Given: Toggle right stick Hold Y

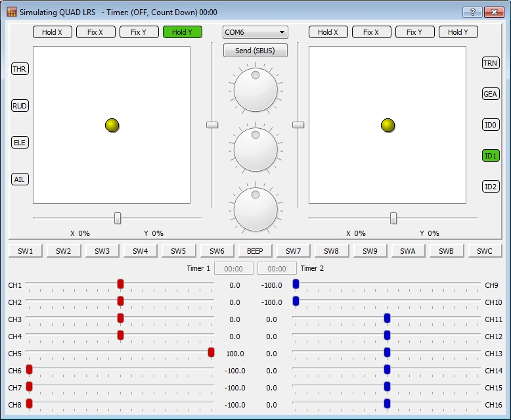Looking at the screenshot, I should (458, 32).
